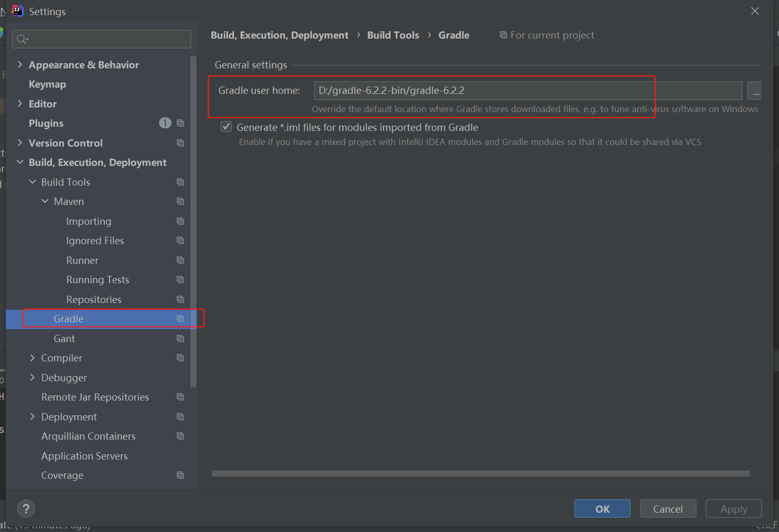Close the Settings dialog with X
The image size is (779, 532).
pyautogui.click(x=754, y=11)
